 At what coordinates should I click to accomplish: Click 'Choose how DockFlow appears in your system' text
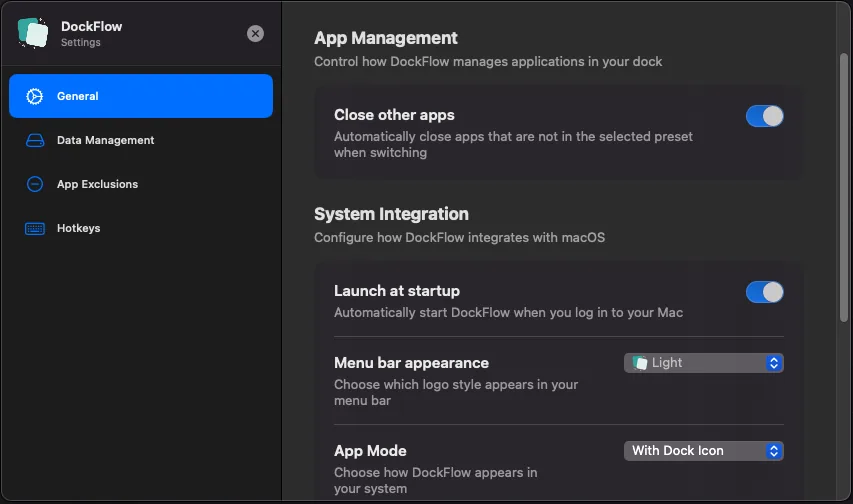[x=435, y=481]
